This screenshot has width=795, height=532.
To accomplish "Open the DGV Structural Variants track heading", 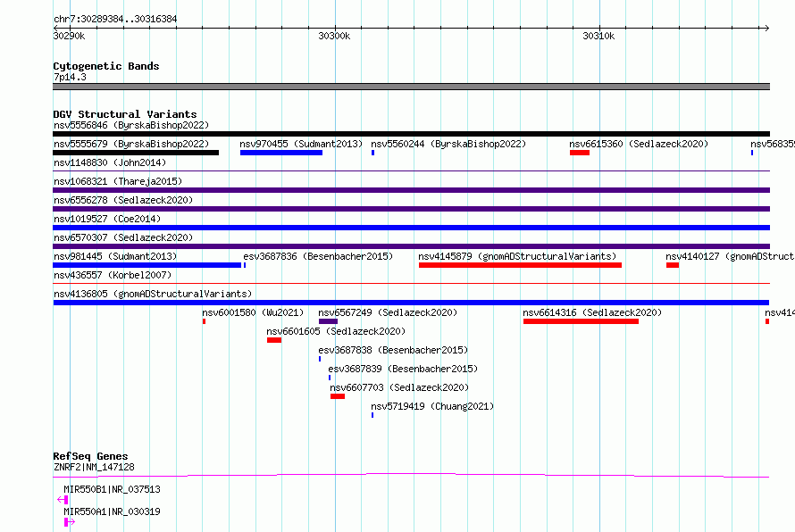I will pyautogui.click(x=125, y=114).
